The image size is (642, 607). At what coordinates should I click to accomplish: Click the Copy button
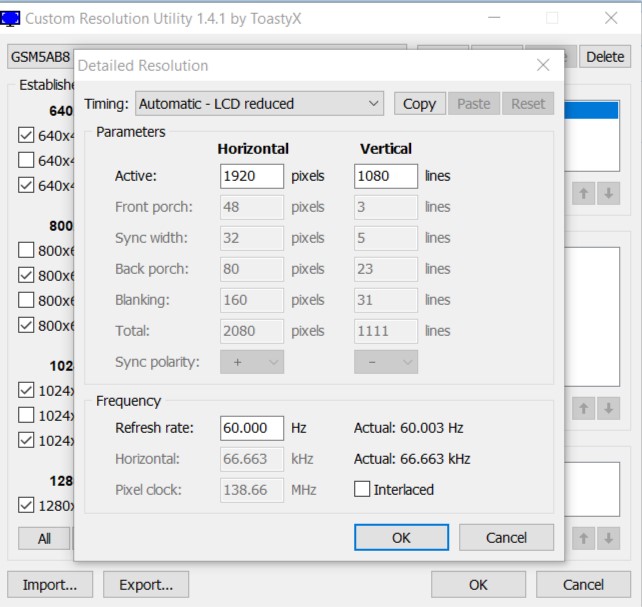[x=419, y=103]
